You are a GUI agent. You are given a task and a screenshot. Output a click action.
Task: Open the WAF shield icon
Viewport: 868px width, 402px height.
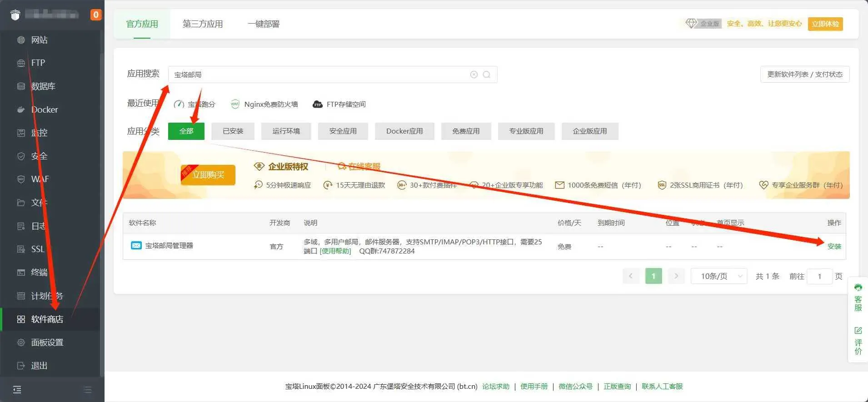click(21, 179)
